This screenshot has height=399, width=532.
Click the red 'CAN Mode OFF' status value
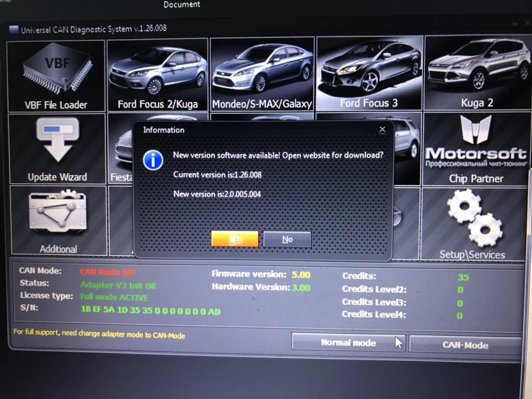coord(108,272)
